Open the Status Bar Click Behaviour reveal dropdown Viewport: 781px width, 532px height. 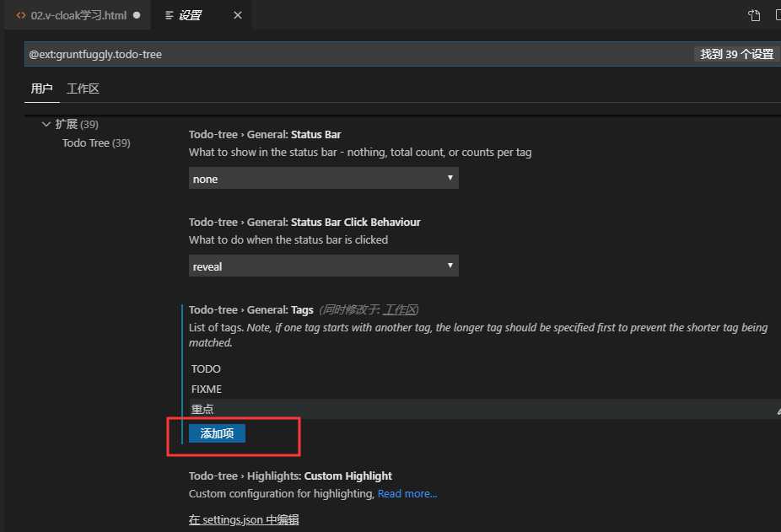pyautogui.click(x=323, y=266)
